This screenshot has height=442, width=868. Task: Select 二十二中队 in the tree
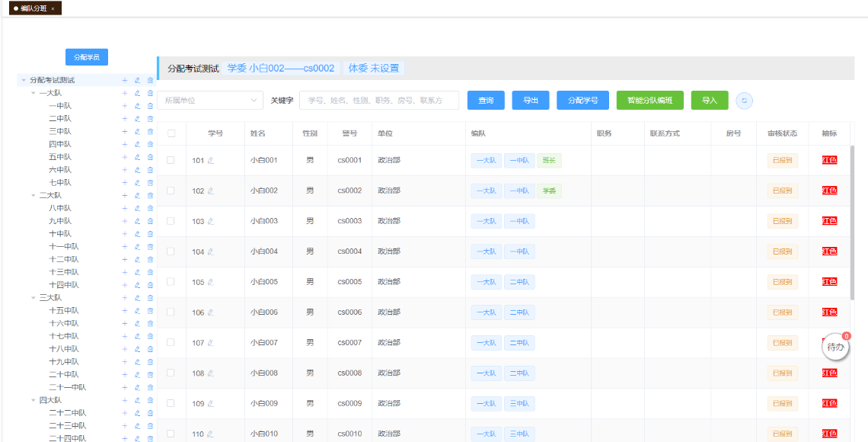click(68, 412)
